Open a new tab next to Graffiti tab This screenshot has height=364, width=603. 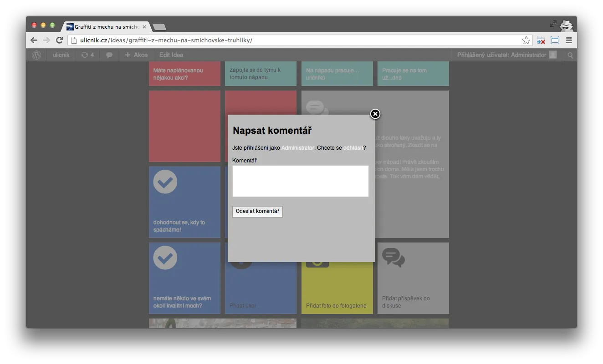159,27
